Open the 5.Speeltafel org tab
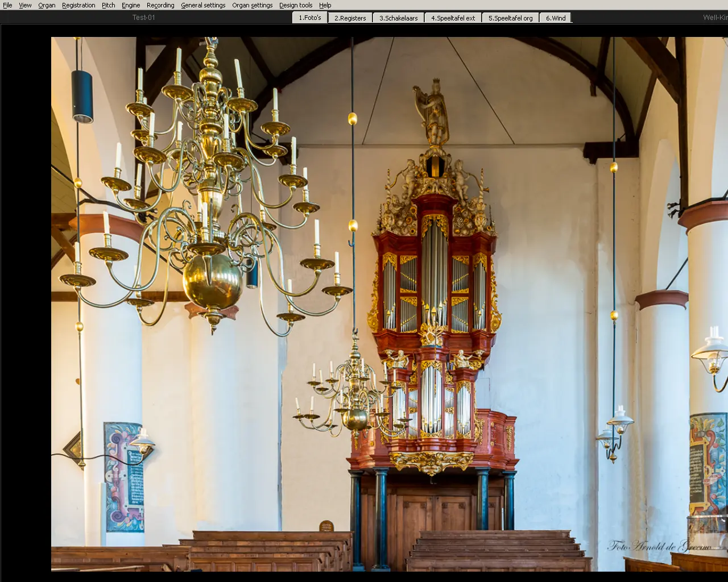The height and width of the screenshot is (582, 728). tap(510, 18)
